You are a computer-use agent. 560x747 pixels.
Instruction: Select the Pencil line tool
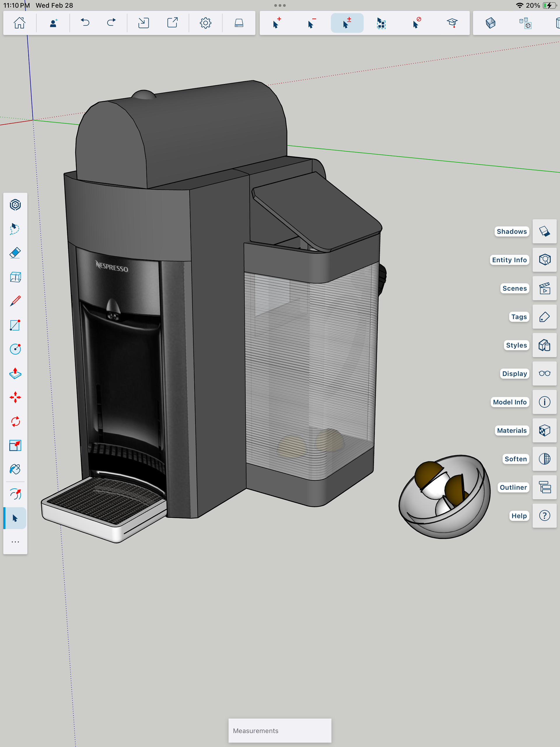[x=15, y=301]
